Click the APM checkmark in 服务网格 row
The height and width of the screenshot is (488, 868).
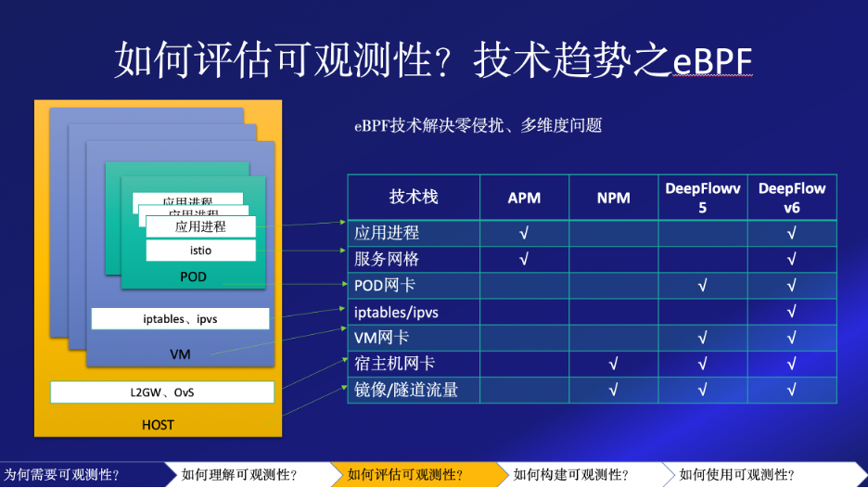pyautogui.click(x=524, y=259)
